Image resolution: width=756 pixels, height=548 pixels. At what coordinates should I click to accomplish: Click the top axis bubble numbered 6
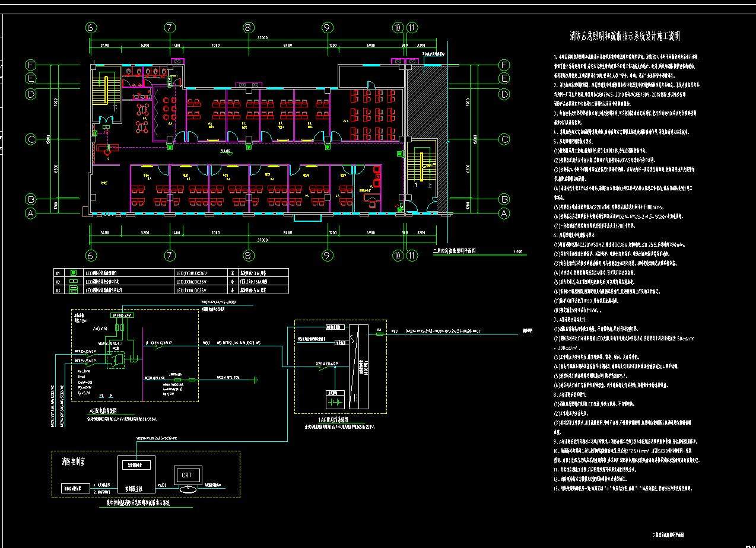point(91,27)
